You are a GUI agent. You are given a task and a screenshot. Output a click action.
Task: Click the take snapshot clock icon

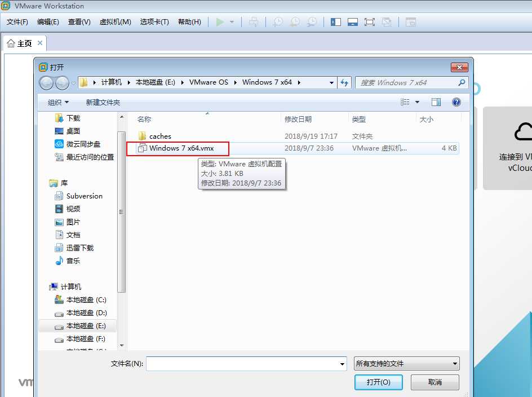click(278, 22)
